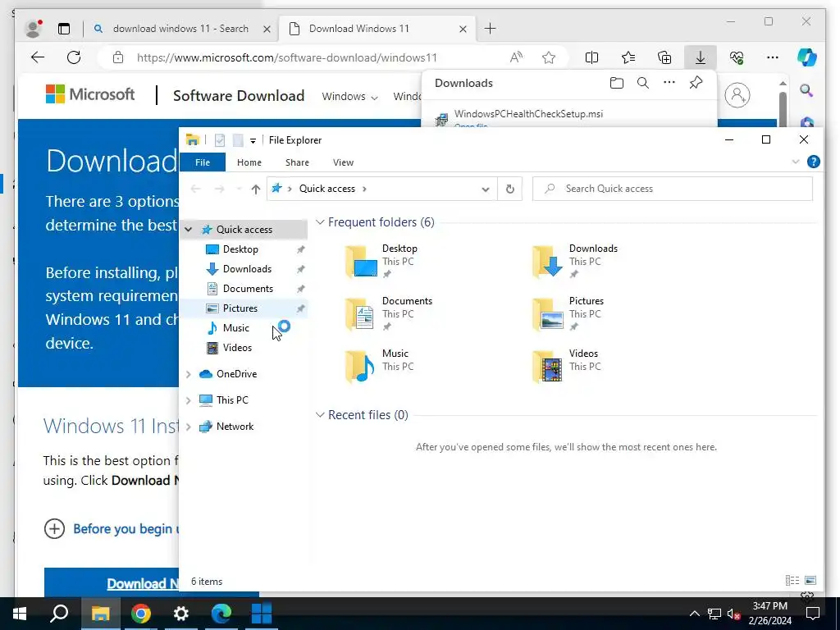840x630 pixels.
Task: Switch to large icons view in File Explorer
Action: 810,580
